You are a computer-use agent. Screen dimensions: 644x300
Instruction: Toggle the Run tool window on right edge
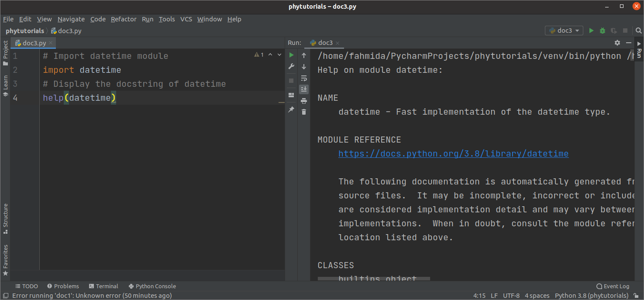coord(639,49)
